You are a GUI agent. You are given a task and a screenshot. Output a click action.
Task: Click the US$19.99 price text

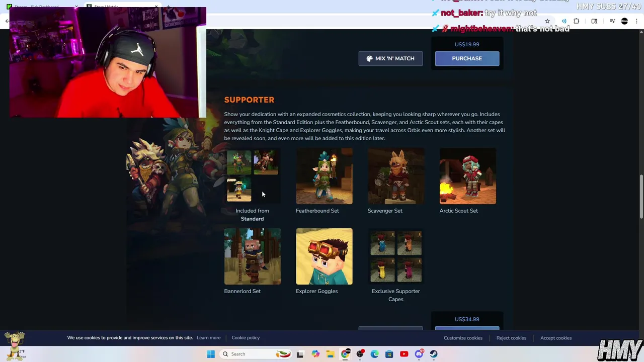pos(467,44)
